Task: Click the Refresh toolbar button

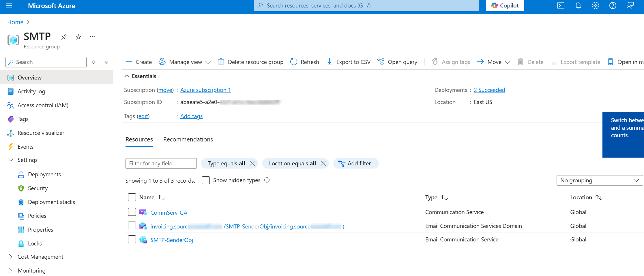Action: pyautogui.click(x=305, y=62)
